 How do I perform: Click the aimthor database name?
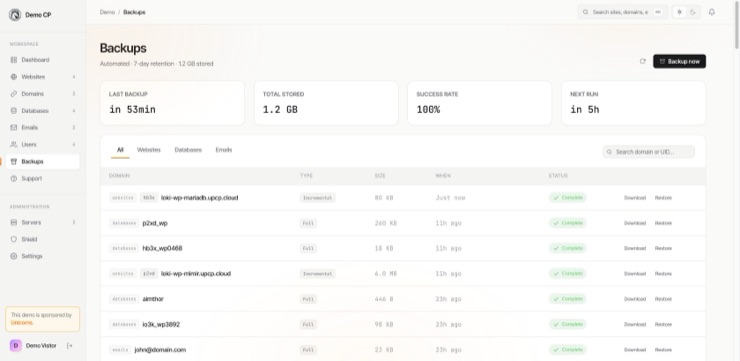pyautogui.click(x=153, y=299)
